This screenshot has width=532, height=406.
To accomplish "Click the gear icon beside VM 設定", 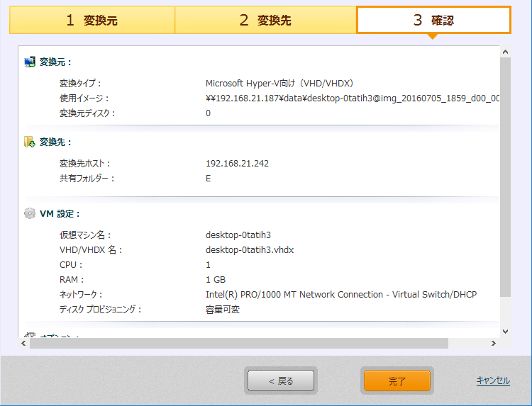I will pos(30,213).
